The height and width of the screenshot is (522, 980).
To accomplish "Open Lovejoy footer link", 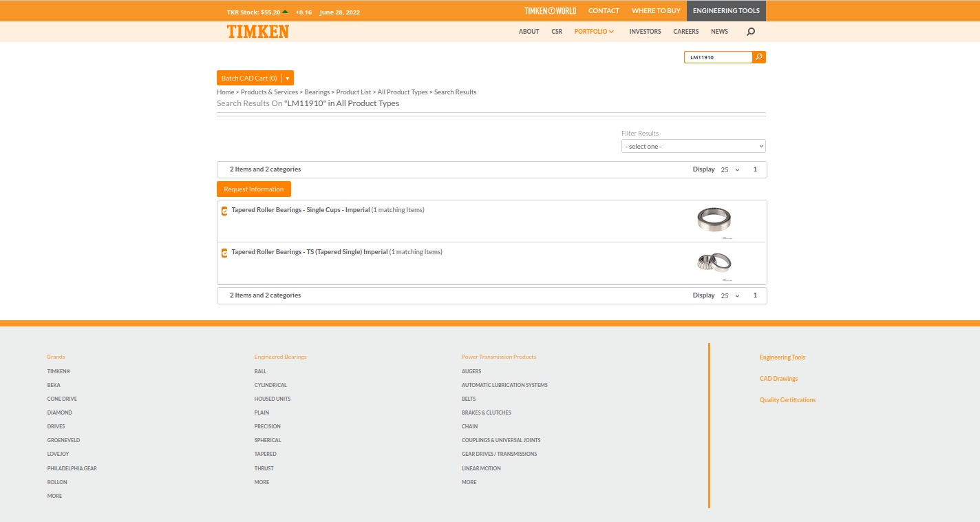I will point(58,454).
